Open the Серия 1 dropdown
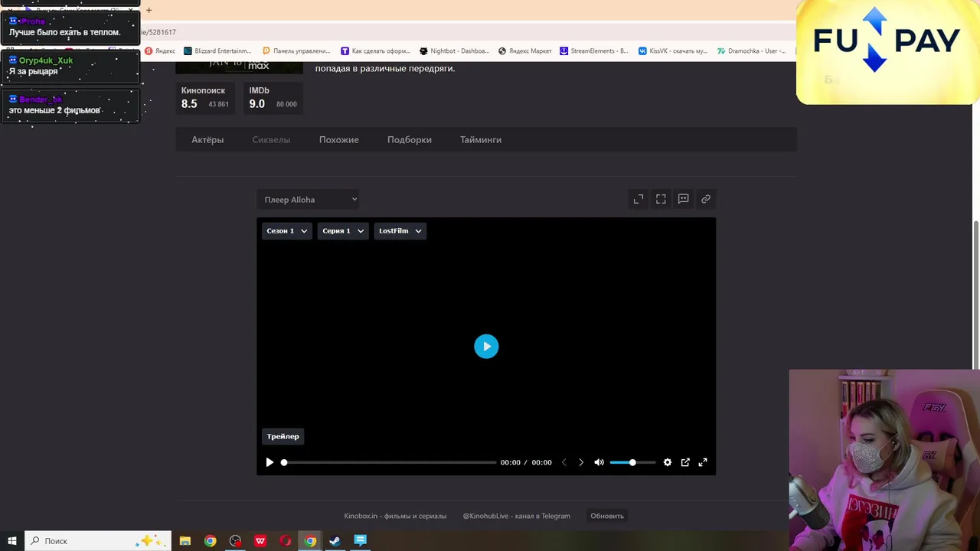980x551 pixels. coord(343,230)
